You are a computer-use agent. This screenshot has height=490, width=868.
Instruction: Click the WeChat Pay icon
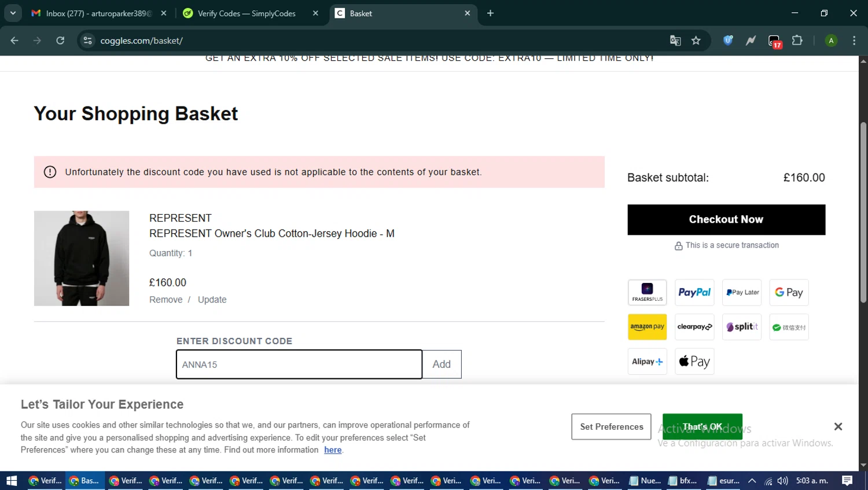pos(789,327)
